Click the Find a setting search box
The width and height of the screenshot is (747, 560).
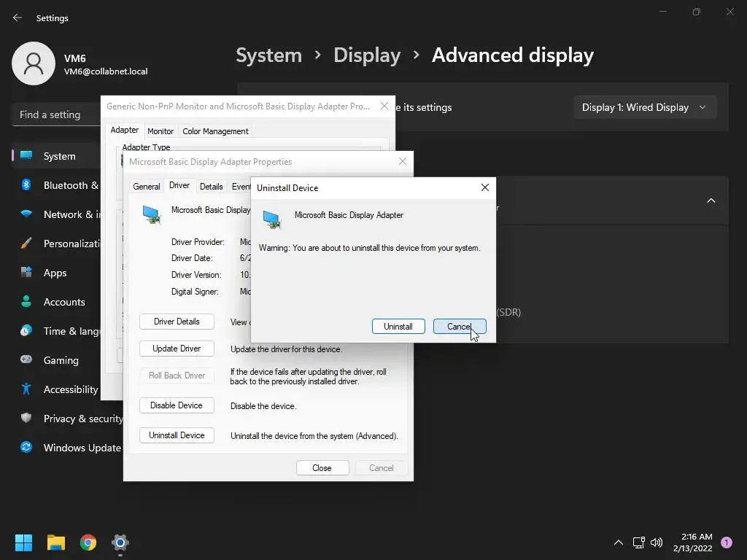[56, 114]
